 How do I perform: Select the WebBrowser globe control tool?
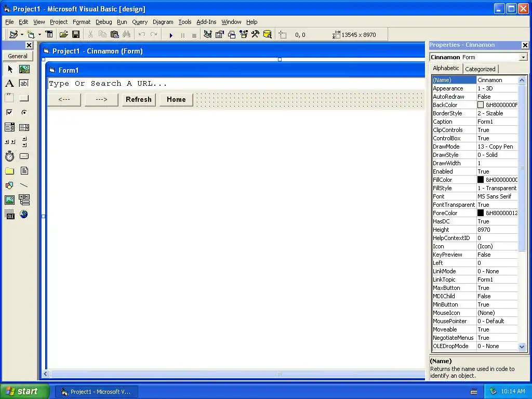(x=24, y=214)
